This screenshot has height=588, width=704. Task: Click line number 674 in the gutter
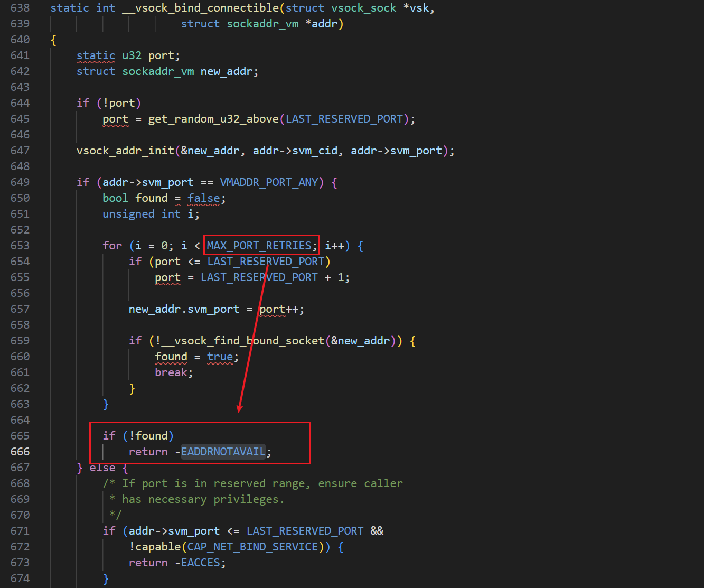click(20, 578)
